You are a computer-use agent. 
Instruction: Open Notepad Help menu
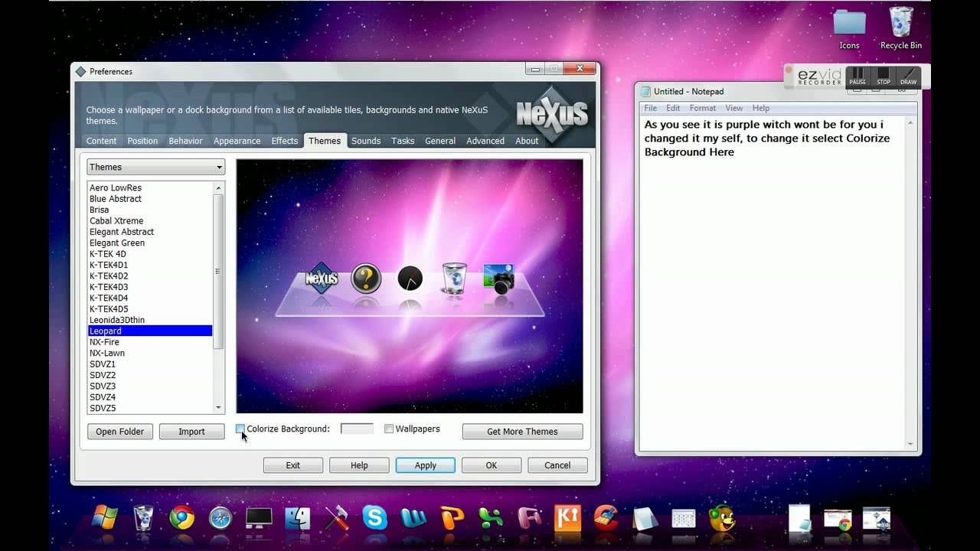point(761,109)
